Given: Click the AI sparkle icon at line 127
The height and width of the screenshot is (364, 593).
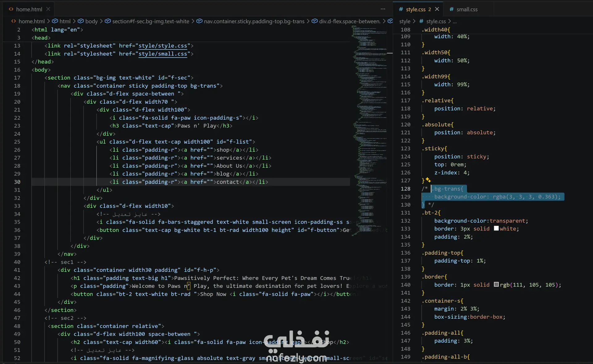Looking at the screenshot, I should pos(428,180).
